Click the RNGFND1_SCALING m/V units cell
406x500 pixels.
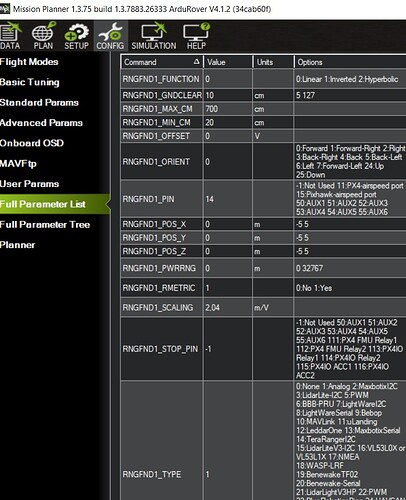(x=273, y=307)
